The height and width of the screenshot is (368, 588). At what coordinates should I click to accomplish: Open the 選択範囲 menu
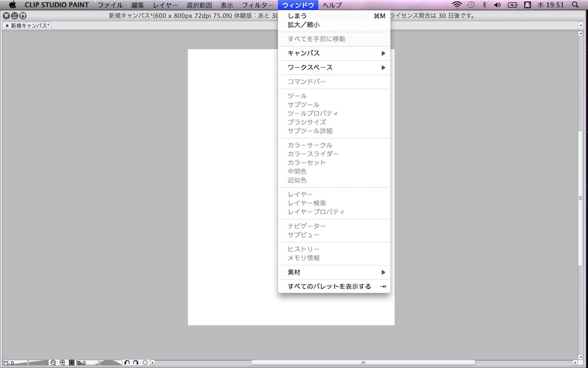pyautogui.click(x=199, y=5)
